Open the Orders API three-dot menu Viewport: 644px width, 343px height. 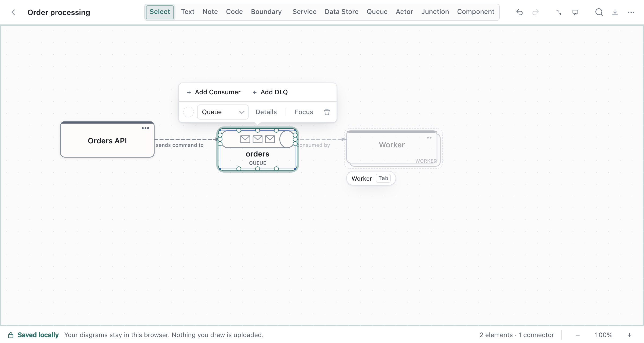(x=145, y=128)
